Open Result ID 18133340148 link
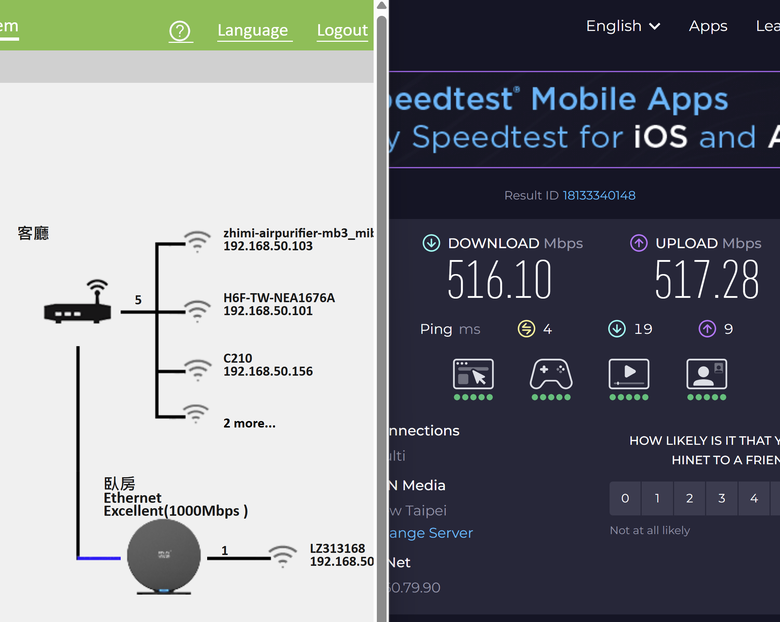780x622 pixels. click(599, 196)
